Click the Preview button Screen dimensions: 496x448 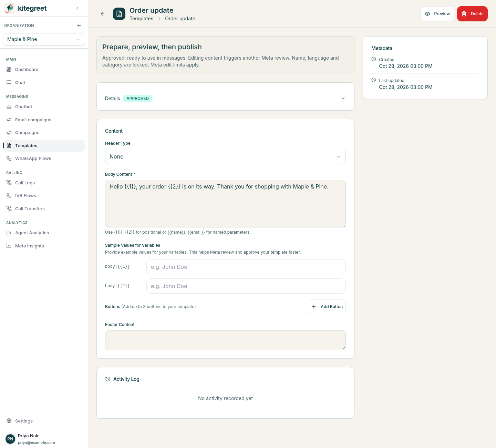click(437, 14)
